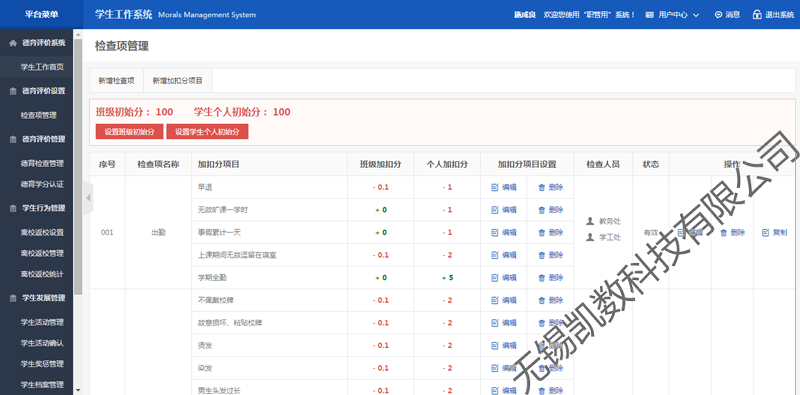Click the home icon beside 德育评价系统
This screenshot has width=800, height=395.
[x=13, y=43]
